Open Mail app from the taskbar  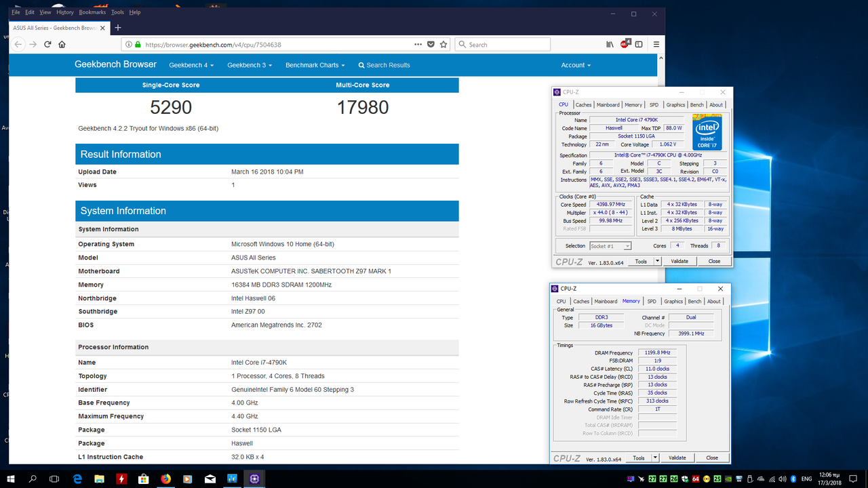pos(210,479)
